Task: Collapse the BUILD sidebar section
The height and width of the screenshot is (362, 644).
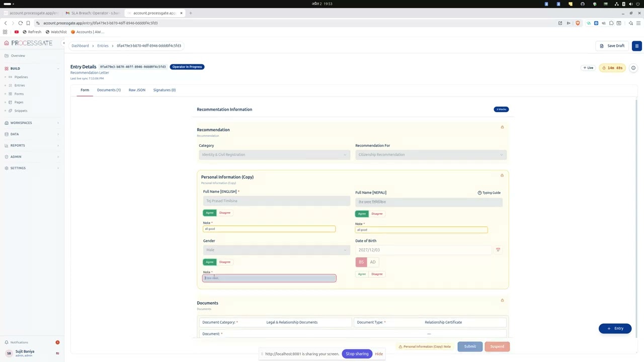Action: point(31,68)
